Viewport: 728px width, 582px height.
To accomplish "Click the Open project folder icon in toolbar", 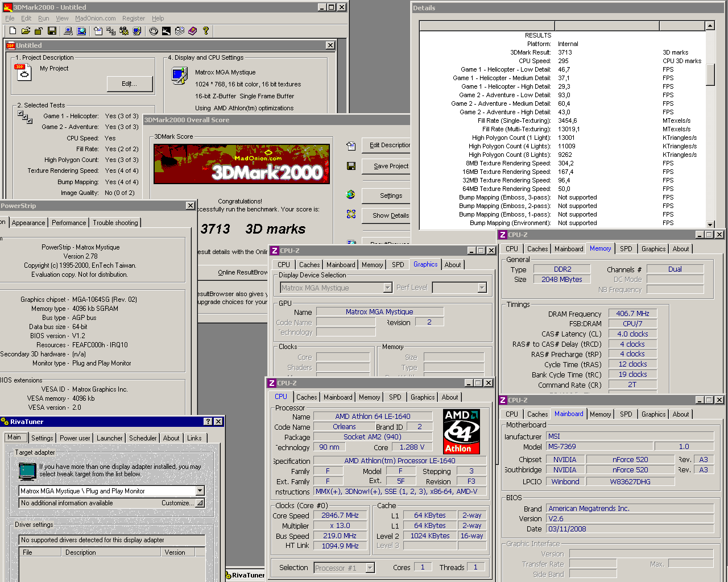I will [x=26, y=31].
